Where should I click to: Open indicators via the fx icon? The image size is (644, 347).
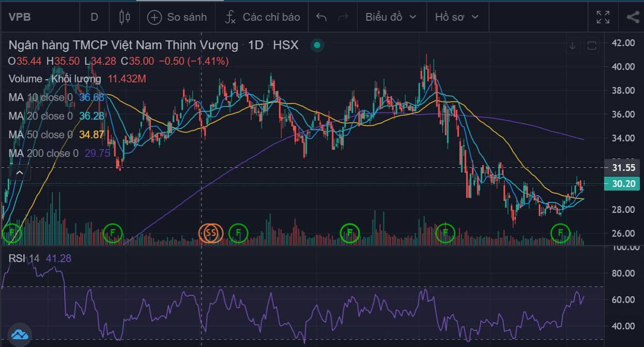click(x=230, y=17)
